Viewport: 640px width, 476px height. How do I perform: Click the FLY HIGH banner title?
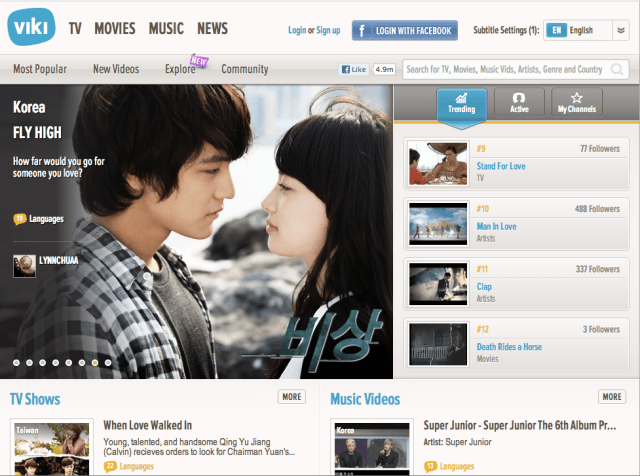coord(37,132)
